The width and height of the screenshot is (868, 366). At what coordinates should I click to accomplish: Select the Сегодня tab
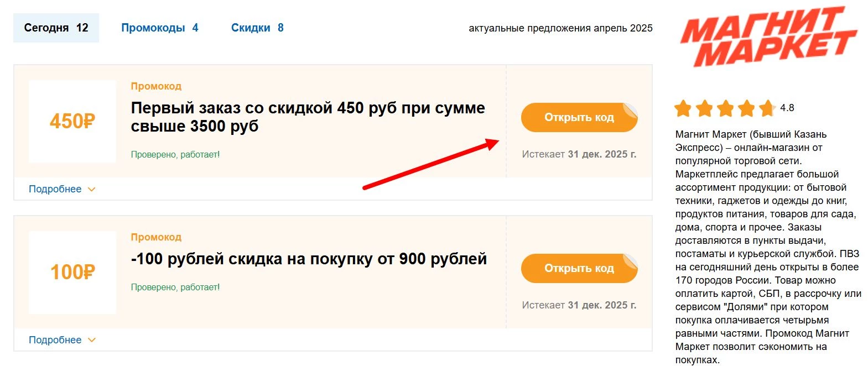point(55,27)
